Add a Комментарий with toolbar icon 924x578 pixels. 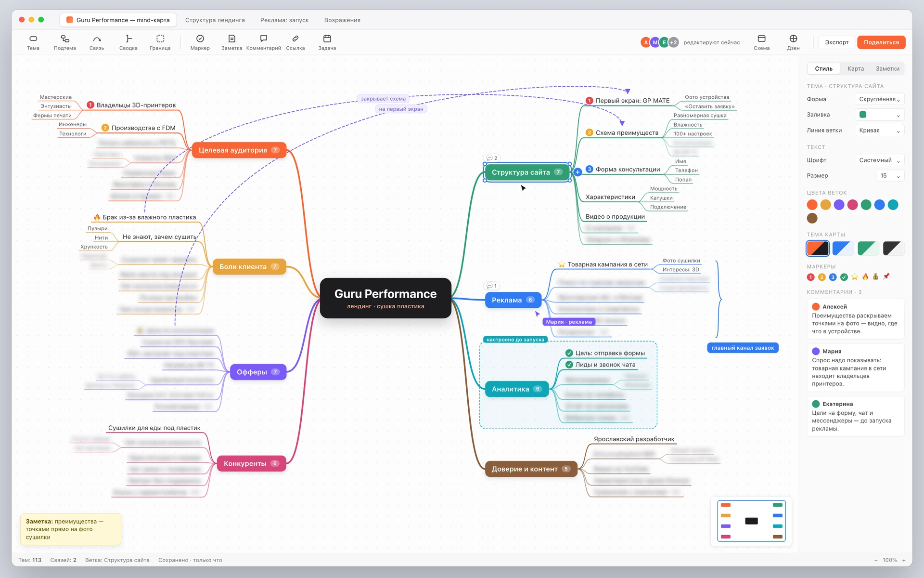click(x=264, y=42)
